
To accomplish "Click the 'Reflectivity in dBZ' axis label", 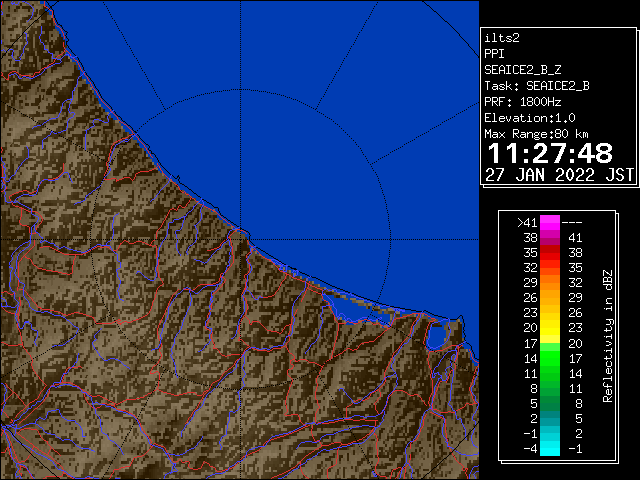I will tap(608, 336).
